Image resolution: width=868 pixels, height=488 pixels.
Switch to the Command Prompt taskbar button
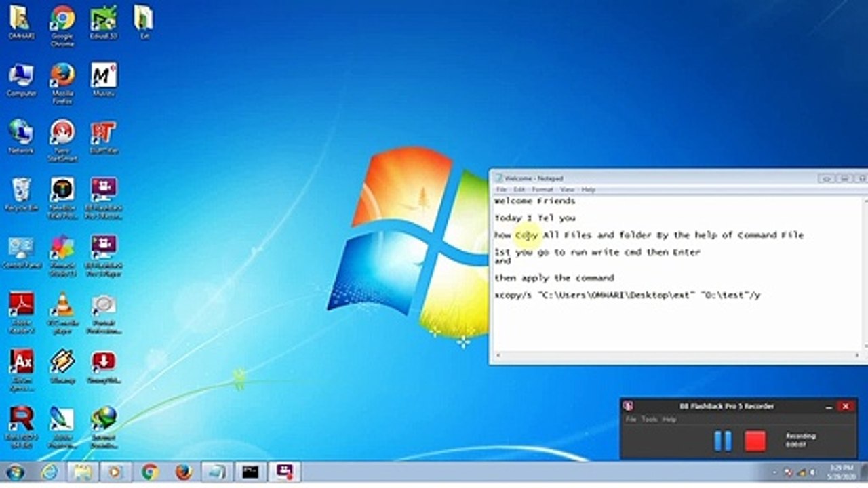tap(250, 472)
